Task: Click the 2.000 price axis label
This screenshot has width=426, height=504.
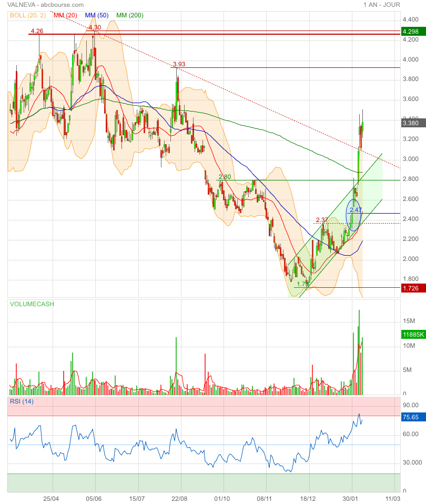Action: (x=411, y=259)
